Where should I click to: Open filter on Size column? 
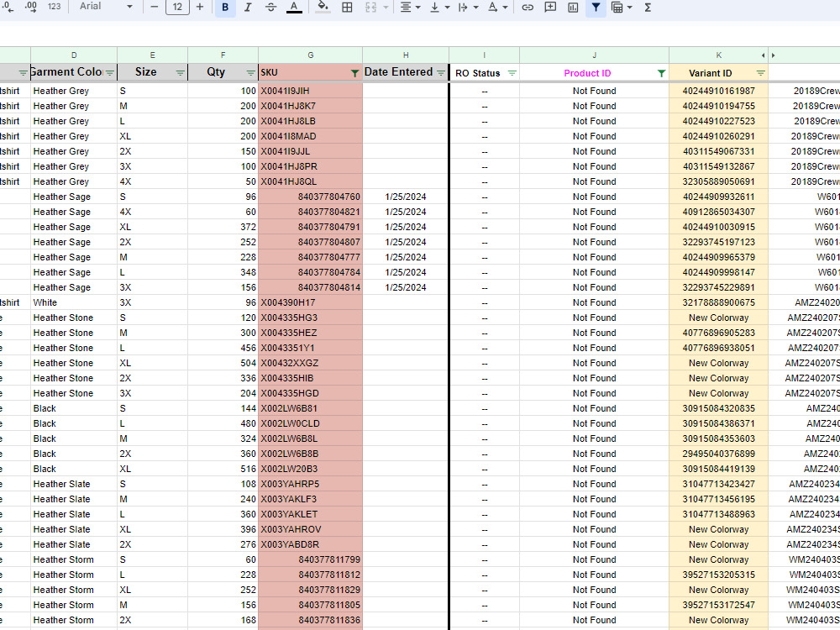(181, 73)
